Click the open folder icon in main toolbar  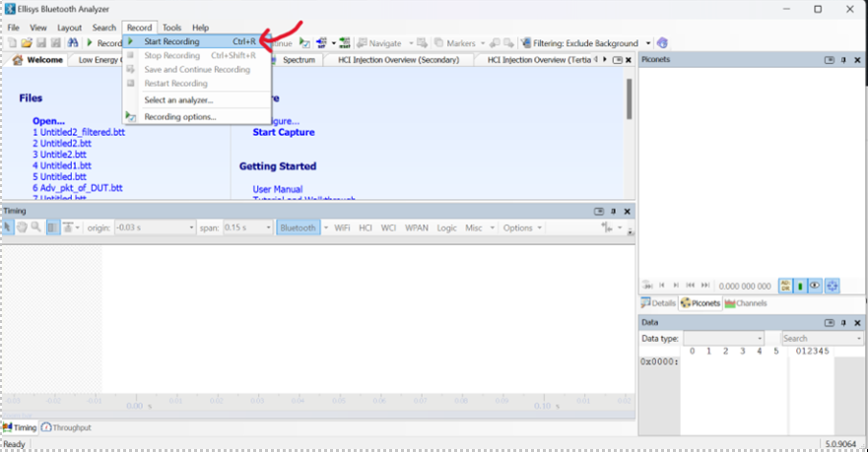click(x=27, y=43)
